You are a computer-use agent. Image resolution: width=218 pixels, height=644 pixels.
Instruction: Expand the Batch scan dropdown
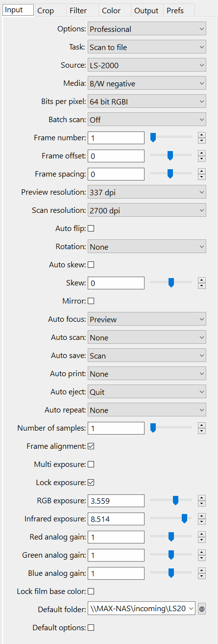pos(147,120)
